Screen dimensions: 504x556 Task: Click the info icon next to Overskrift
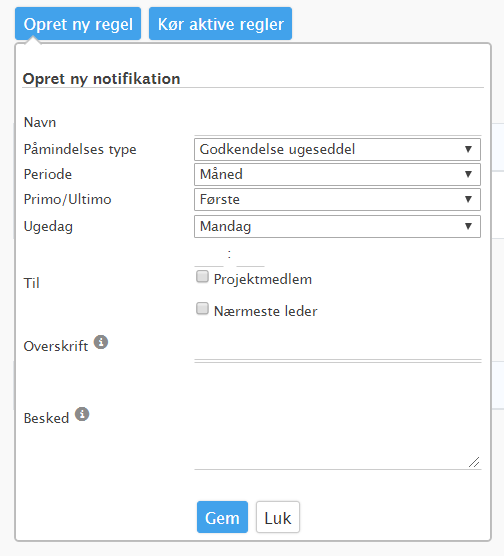[x=101, y=342]
